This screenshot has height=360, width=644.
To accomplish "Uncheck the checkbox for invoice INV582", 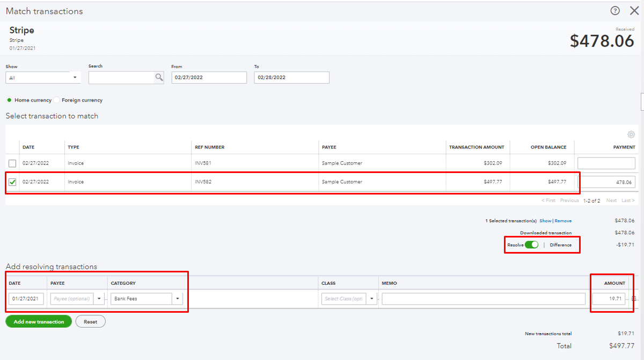I will point(12,182).
